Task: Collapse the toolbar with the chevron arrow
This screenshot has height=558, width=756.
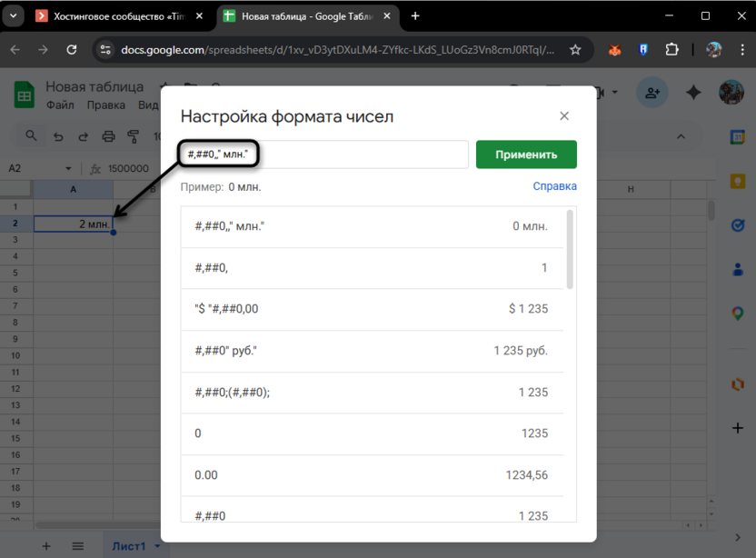Action: point(681,135)
